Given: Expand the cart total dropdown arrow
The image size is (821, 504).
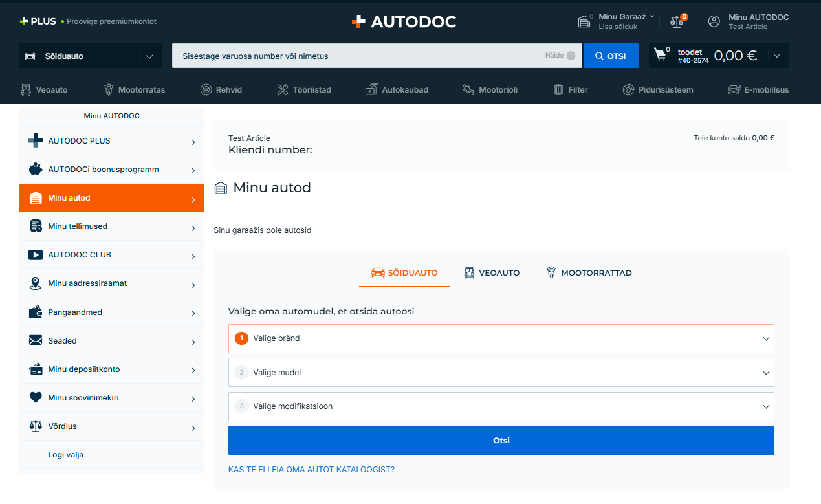Looking at the screenshot, I should tap(777, 56).
